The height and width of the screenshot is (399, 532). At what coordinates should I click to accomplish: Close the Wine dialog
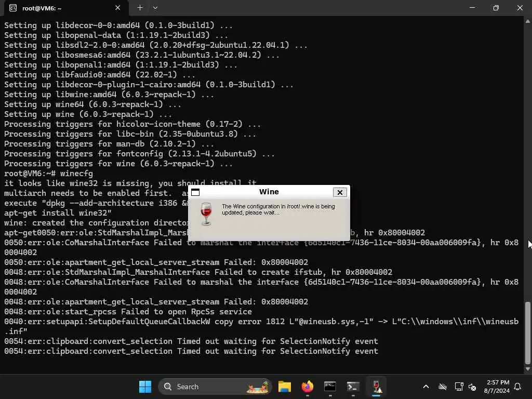coord(340,192)
